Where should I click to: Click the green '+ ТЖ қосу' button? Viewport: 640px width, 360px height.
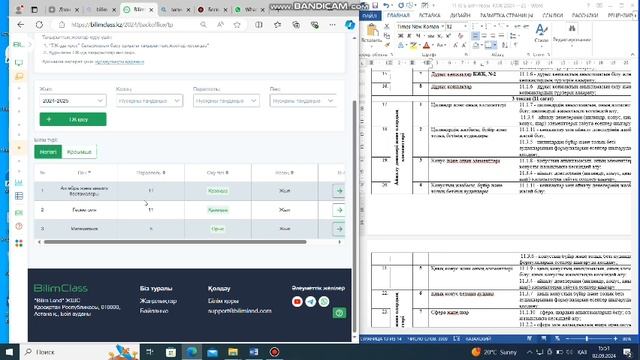click(x=73, y=119)
